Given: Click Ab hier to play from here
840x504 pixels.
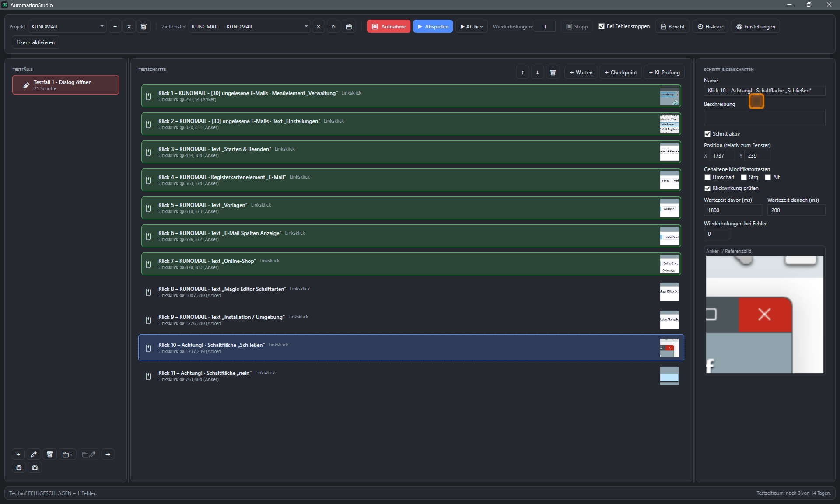Looking at the screenshot, I should tap(471, 27).
